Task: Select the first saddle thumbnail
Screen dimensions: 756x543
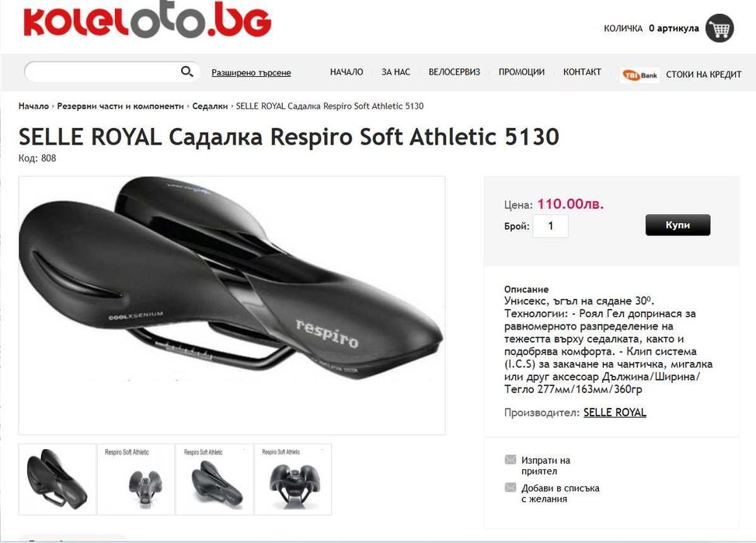Action: (x=57, y=479)
